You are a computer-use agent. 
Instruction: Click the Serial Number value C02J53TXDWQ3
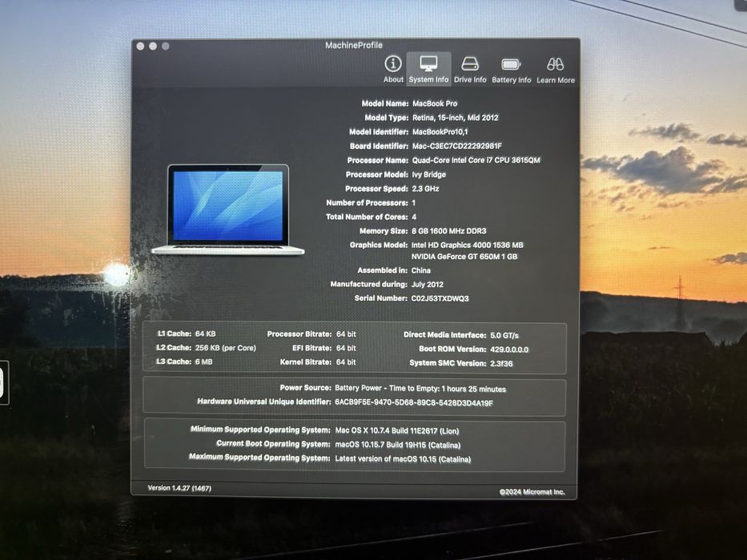click(x=440, y=298)
